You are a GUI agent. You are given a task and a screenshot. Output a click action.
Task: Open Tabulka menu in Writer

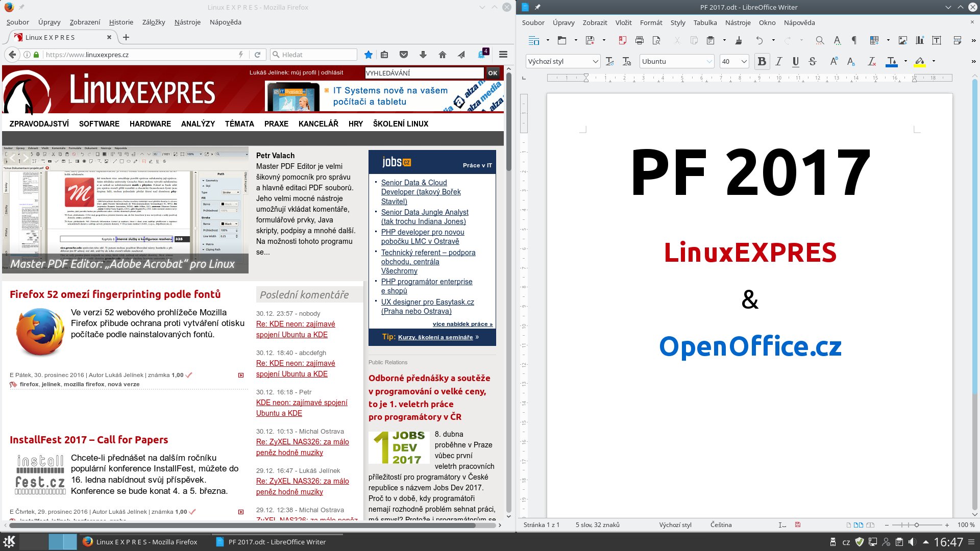click(x=705, y=22)
